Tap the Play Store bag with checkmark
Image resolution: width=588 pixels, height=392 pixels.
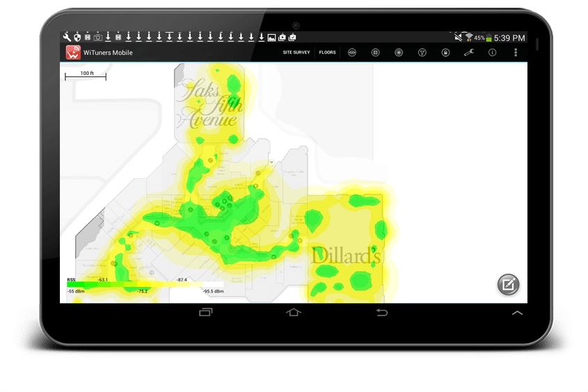(x=292, y=37)
